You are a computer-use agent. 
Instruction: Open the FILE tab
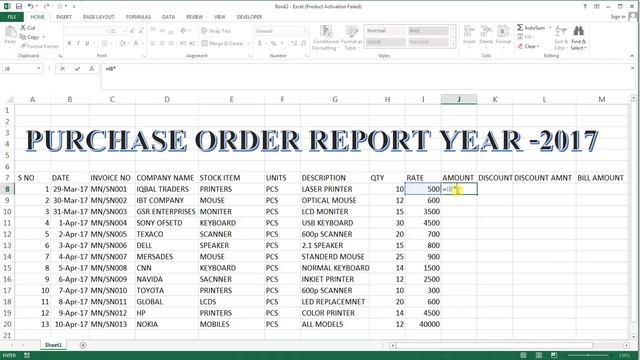tap(12, 17)
